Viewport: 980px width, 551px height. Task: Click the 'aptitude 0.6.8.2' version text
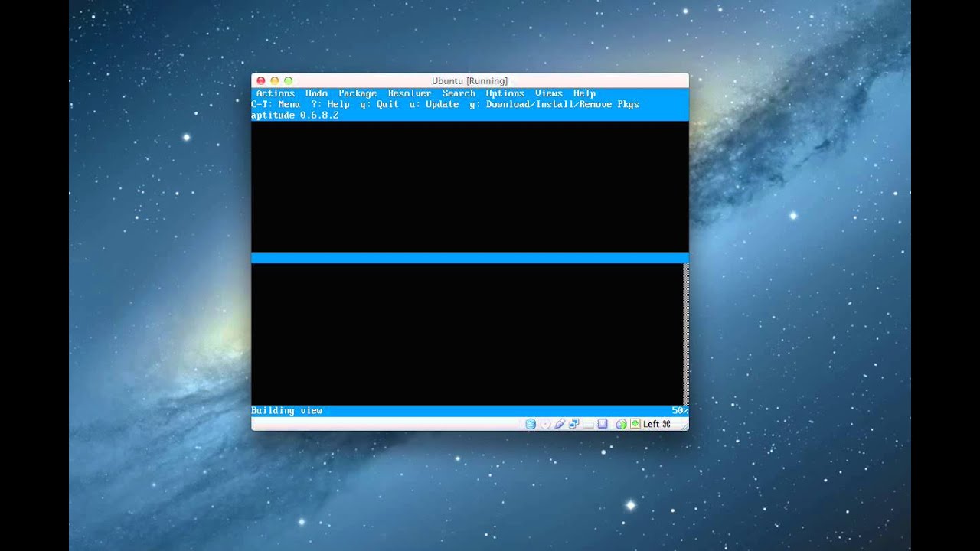(295, 116)
